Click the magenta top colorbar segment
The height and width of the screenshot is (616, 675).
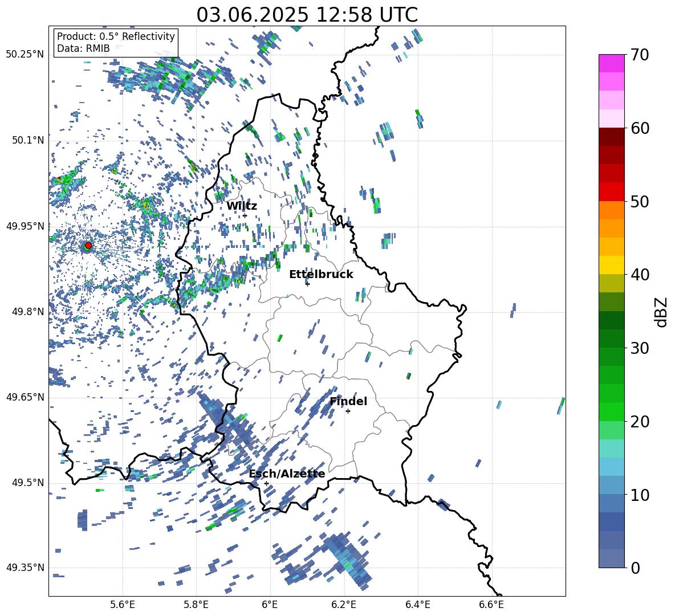(x=612, y=64)
